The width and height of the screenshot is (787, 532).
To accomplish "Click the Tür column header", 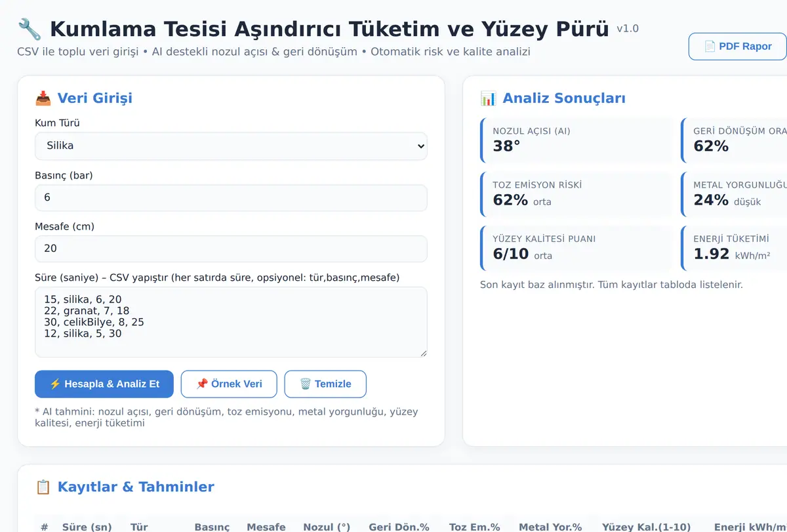I will click(x=139, y=527).
